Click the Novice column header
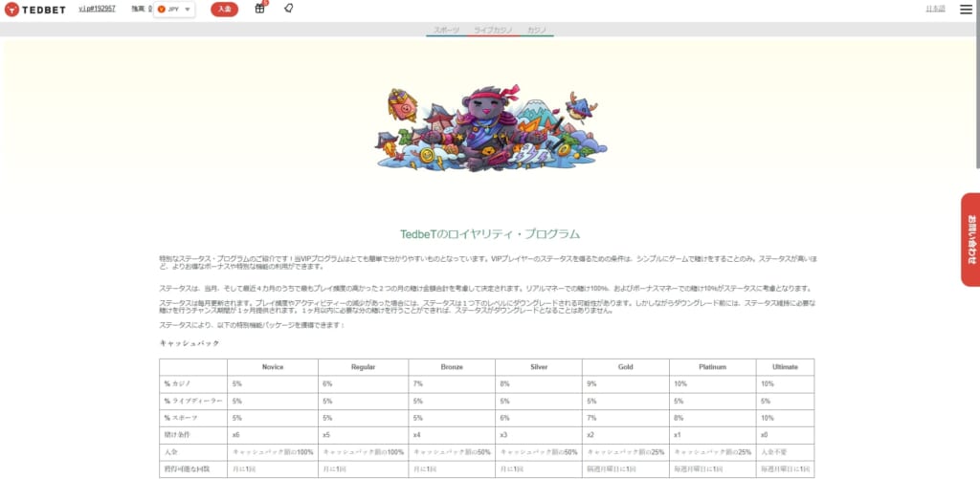Viewport: 980px width, 479px height. (273, 367)
